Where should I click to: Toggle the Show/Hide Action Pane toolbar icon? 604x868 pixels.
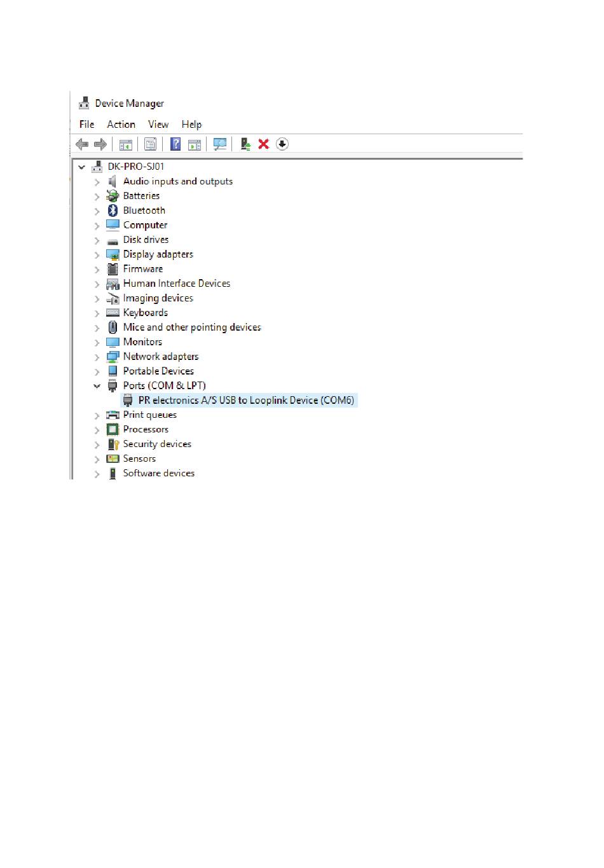pyautogui.click(x=195, y=144)
